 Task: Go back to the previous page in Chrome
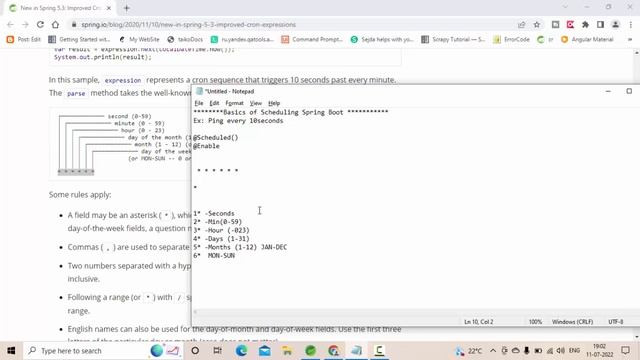10,24
